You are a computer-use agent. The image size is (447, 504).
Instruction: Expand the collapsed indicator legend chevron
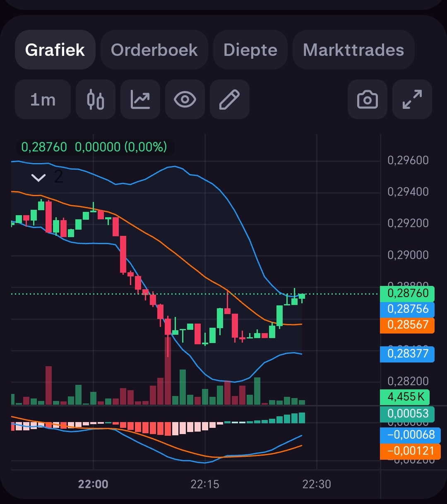[x=38, y=178]
